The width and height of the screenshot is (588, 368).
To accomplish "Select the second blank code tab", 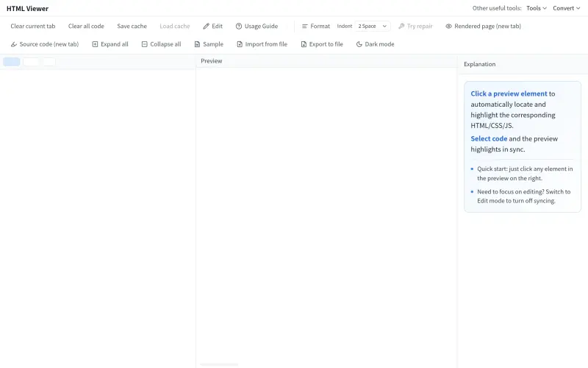I will click(31, 62).
